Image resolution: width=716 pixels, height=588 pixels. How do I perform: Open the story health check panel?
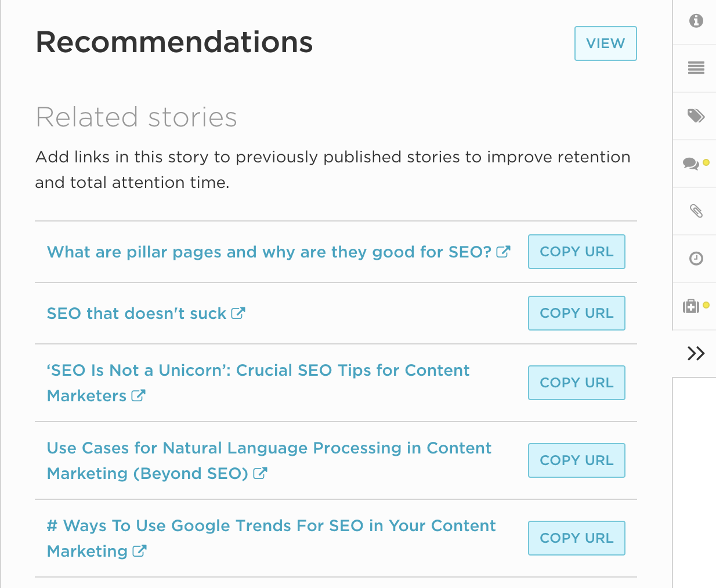[692, 306]
